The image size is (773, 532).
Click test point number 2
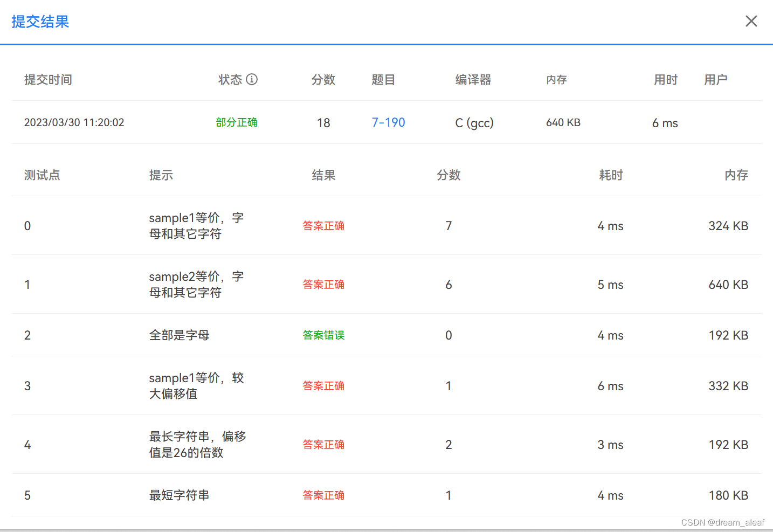point(27,335)
